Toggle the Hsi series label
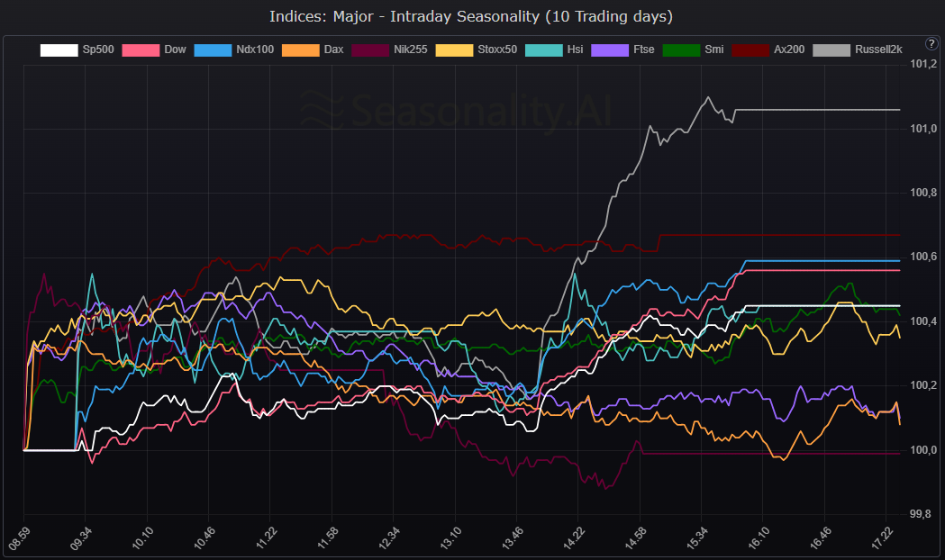 (575, 50)
